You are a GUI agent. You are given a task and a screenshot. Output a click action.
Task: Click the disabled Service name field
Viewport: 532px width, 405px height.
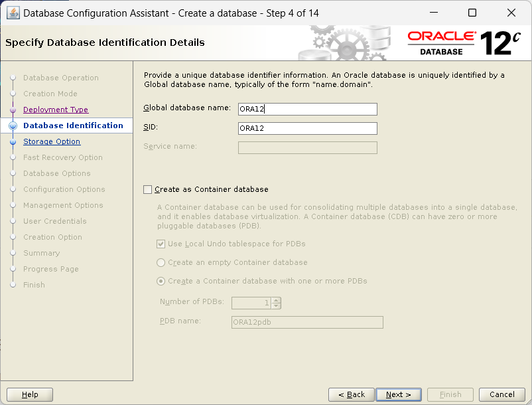[x=307, y=147]
